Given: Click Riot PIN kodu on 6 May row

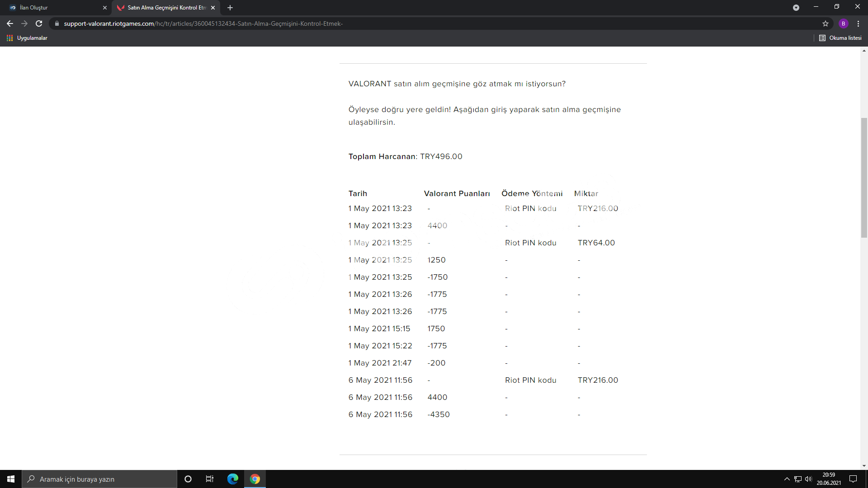Looking at the screenshot, I should click(x=531, y=380).
